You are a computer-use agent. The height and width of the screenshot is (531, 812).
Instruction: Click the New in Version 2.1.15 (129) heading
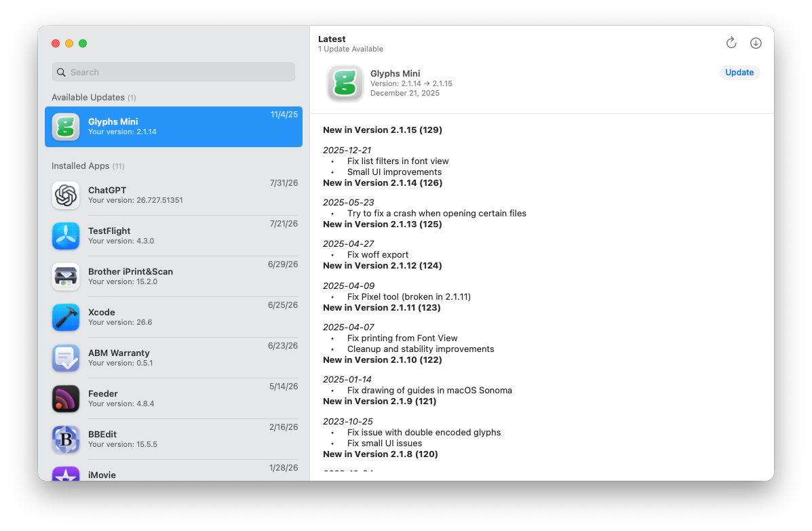pos(383,130)
